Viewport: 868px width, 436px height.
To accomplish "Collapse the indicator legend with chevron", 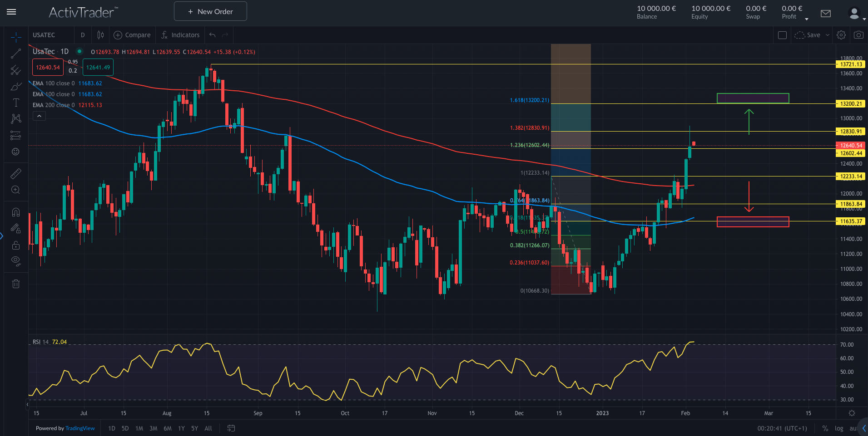I will click(40, 116).
